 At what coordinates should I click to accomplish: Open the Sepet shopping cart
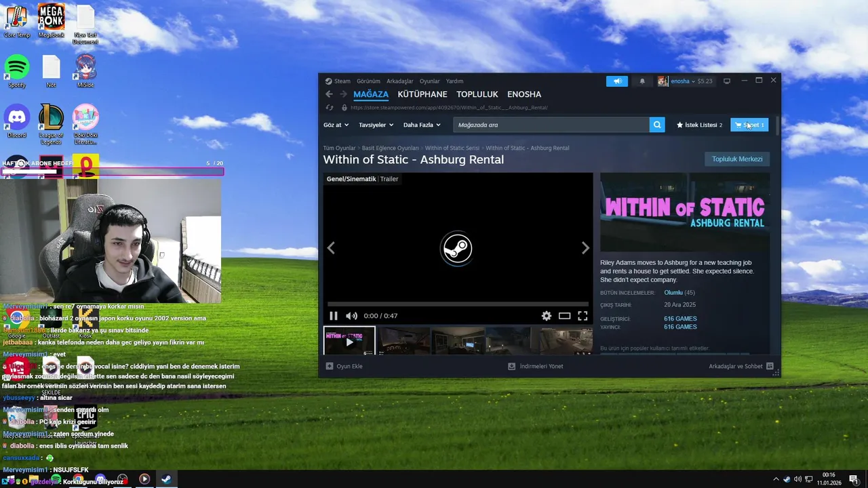tap(749, 125)
